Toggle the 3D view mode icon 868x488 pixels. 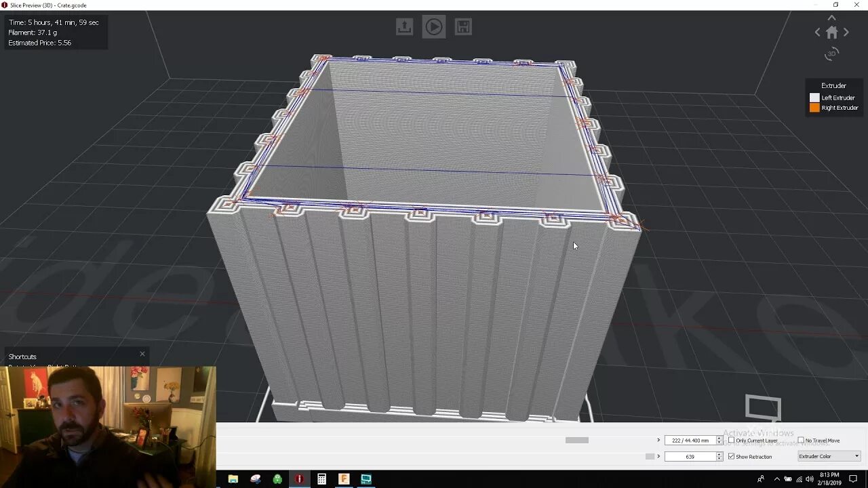click(x=831, y=54)
